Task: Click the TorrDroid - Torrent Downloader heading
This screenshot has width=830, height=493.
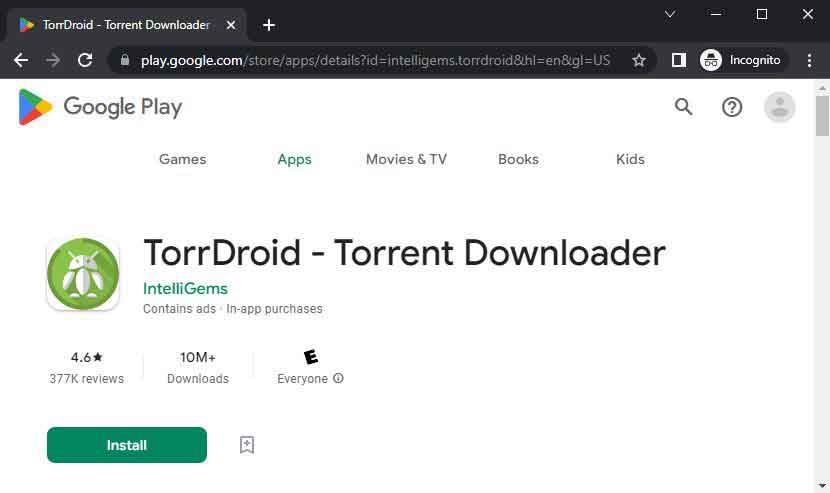Action: point(404,253)
